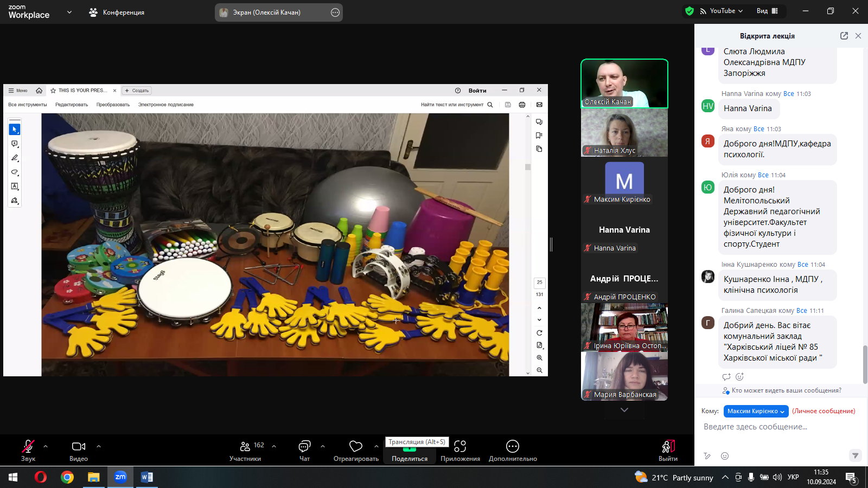
Task: Click the green encryption shield icon
Action: point(690,11)
